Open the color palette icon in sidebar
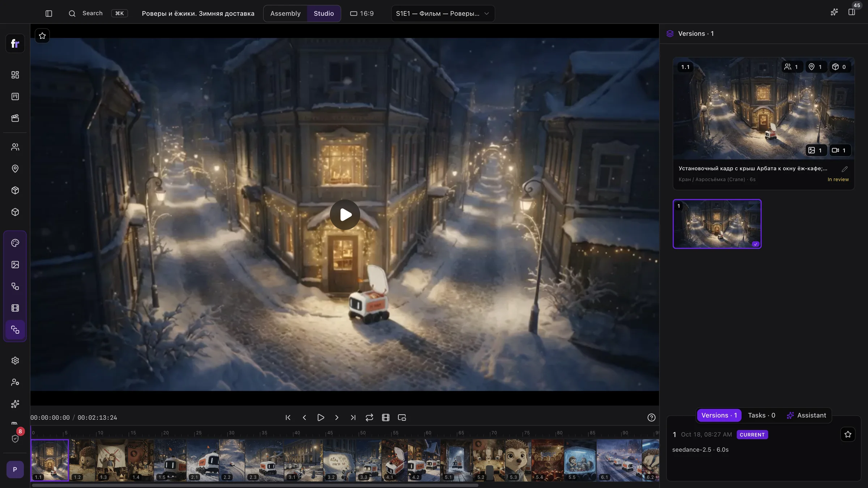 tap(15, 243)
